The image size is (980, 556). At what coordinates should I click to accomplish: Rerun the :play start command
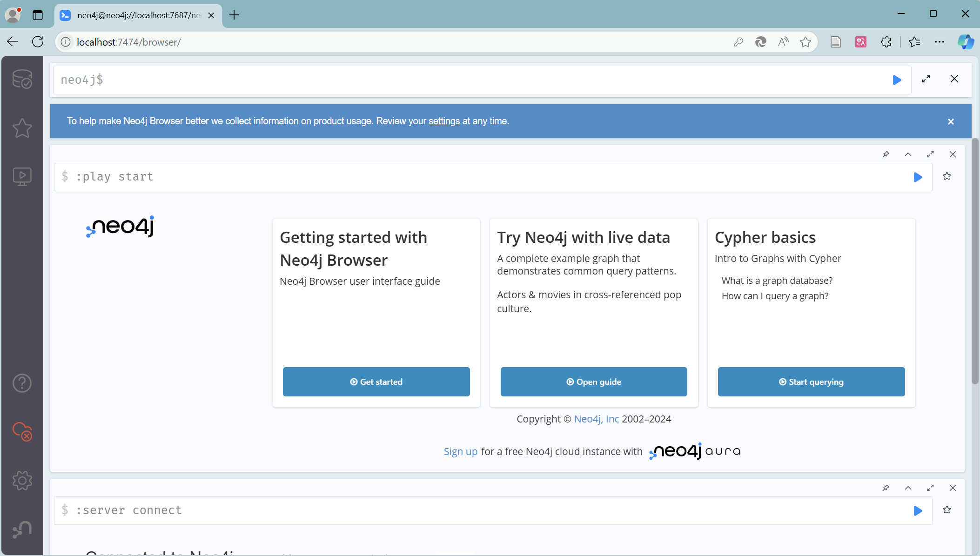[918, 177]
